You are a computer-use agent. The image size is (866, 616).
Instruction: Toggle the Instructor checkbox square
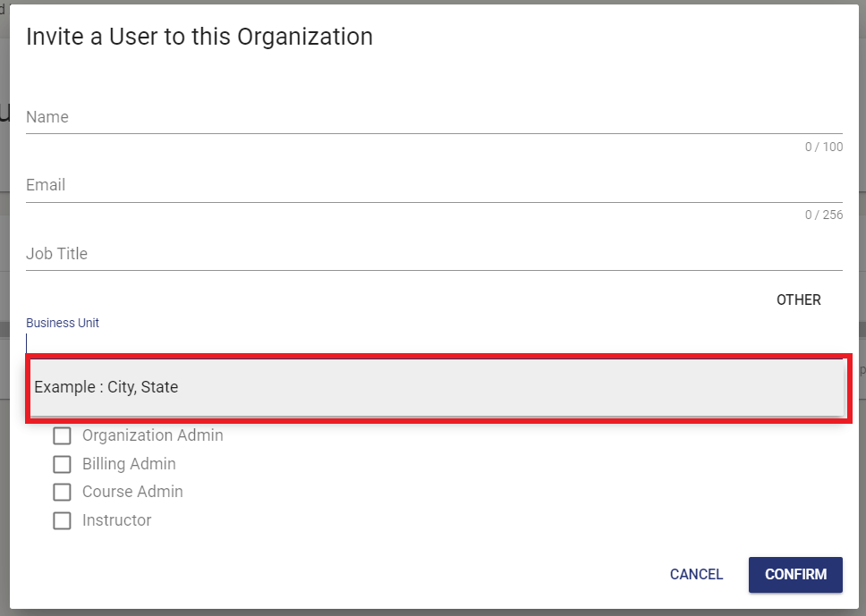(62, 520)
